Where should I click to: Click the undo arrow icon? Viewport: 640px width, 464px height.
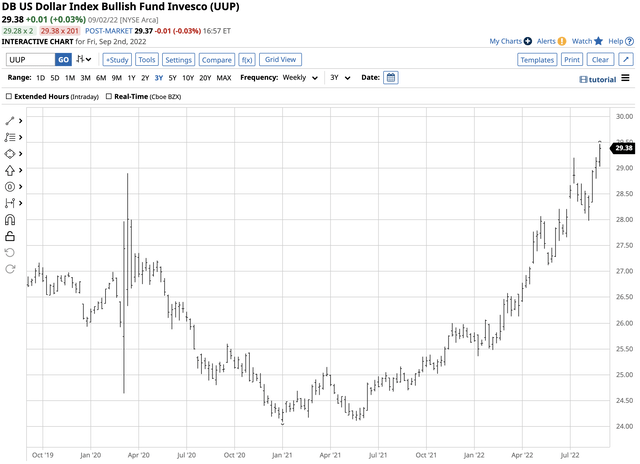10,253
